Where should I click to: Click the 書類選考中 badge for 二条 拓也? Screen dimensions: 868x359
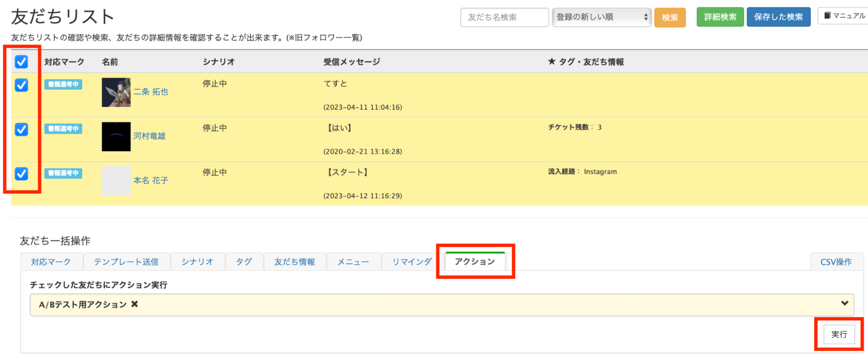tap(63, 85)
